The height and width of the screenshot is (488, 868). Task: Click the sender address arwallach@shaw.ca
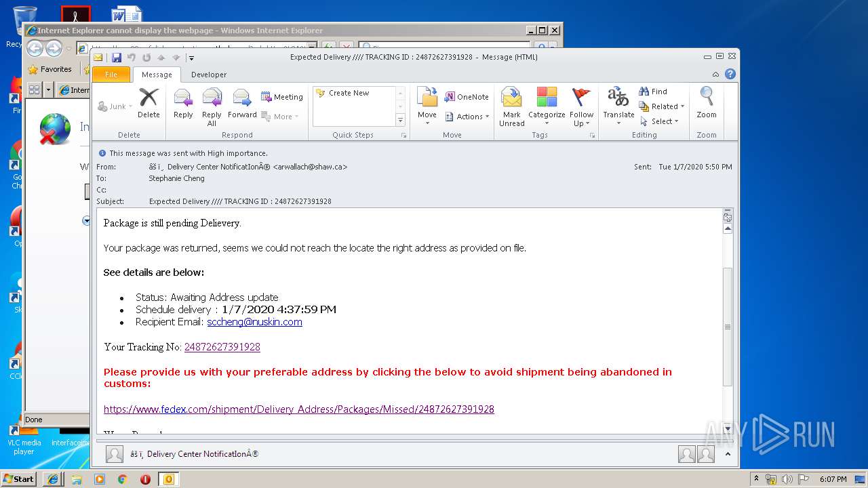[x=310, y=167]
